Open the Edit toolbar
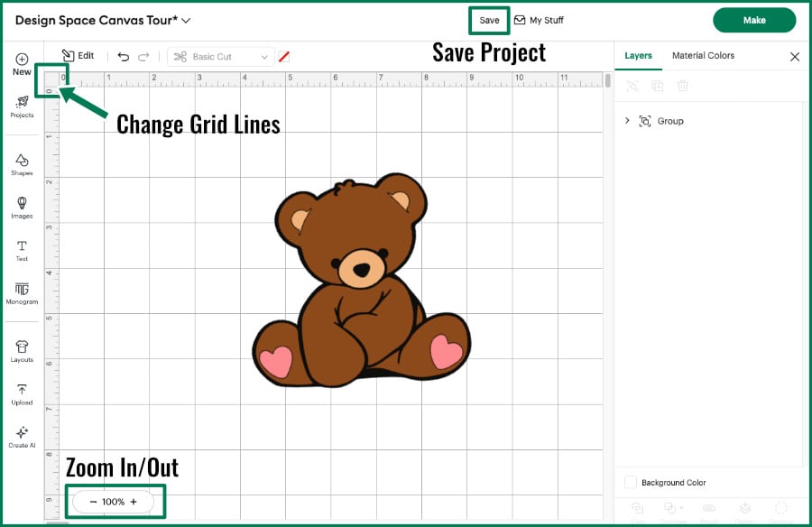The image size is (812, 527). pos(78,55)
